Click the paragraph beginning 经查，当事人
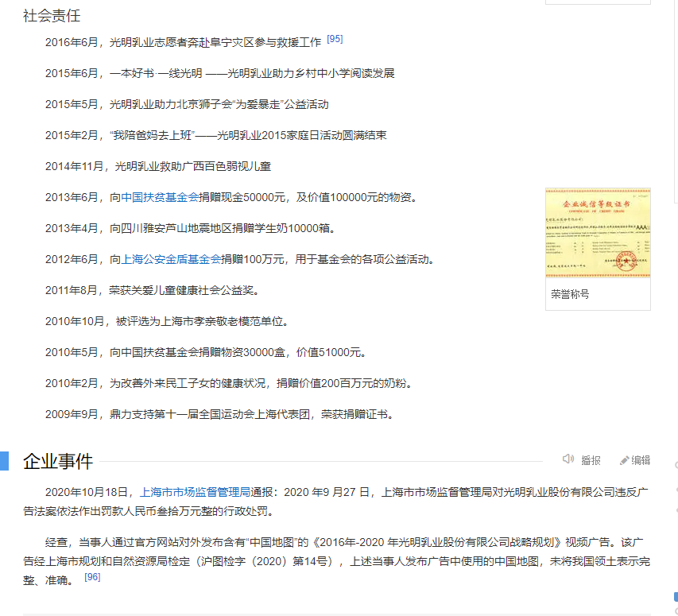 pyautogui.click(x=337, y=561)
